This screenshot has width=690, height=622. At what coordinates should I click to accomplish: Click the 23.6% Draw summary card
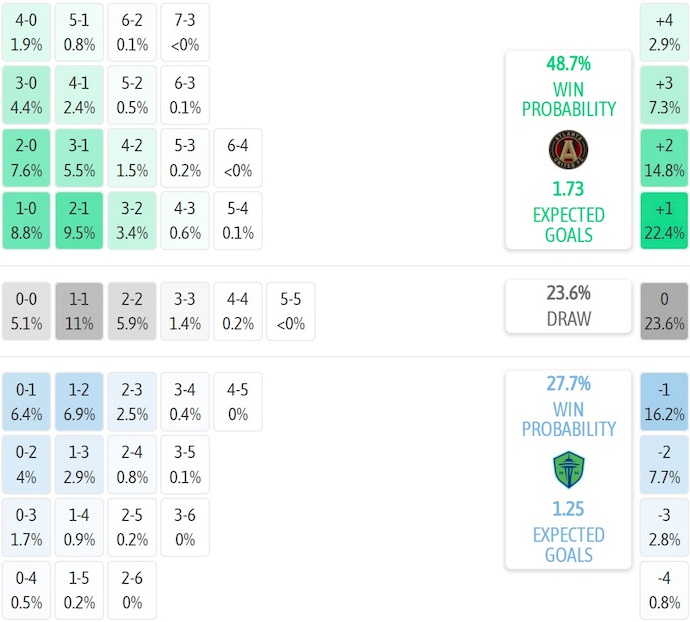568,306
